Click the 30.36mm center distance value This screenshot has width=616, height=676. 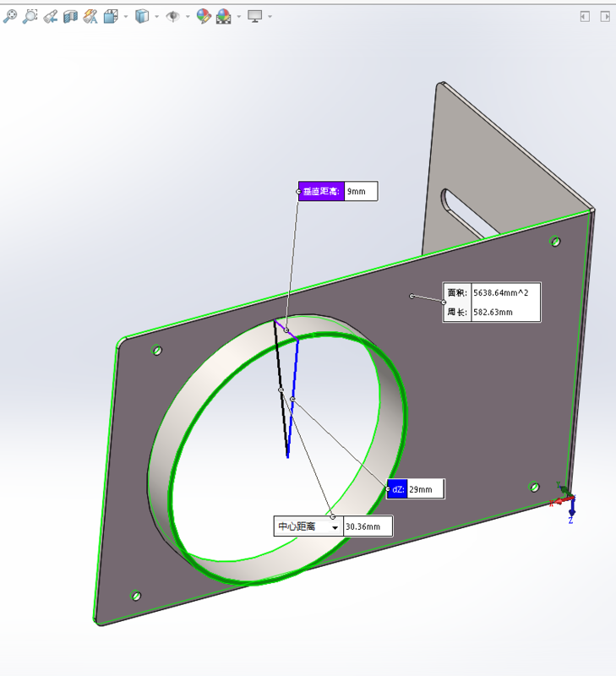coord(368,526)
